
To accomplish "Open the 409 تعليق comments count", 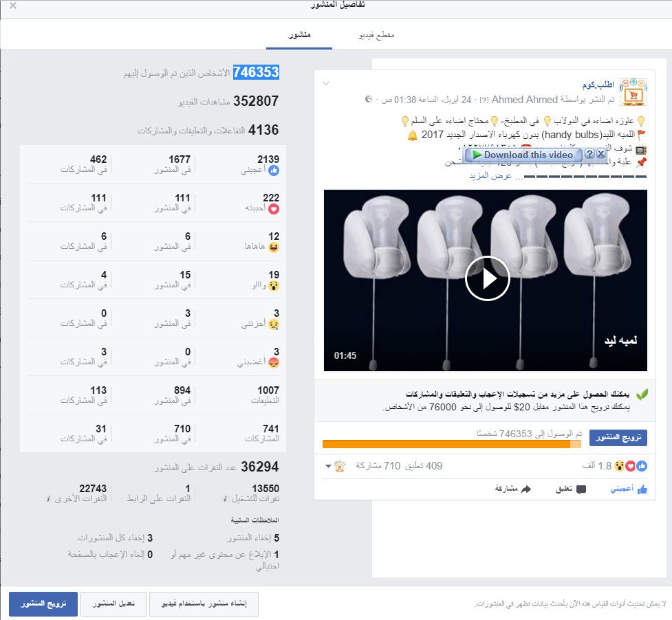I will pos(425,466).
